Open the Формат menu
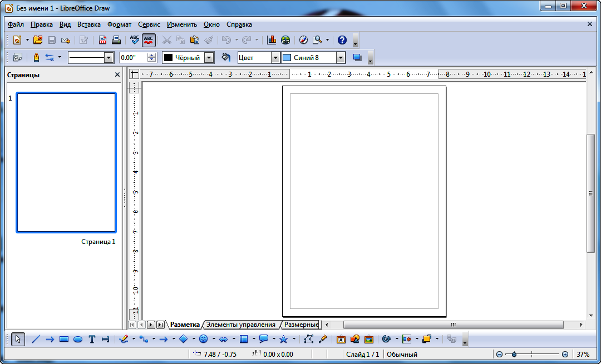This screenshot has width=601, height=364. [119, 24]
